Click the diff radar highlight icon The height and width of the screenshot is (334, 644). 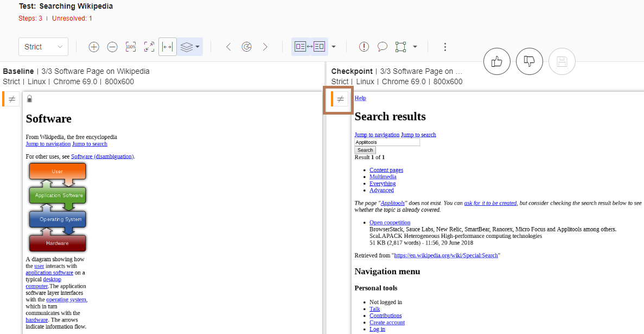pyautogui.click(x=246, y=47)
